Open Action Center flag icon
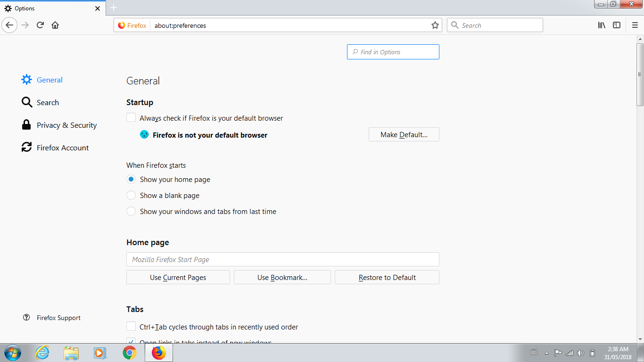The image size is (644, 362). coord(558,353)
